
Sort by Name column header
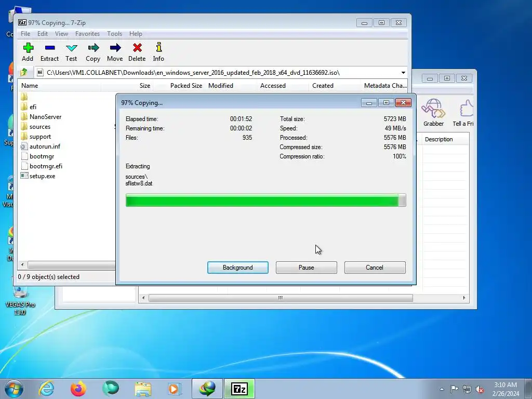click(59, 86)
